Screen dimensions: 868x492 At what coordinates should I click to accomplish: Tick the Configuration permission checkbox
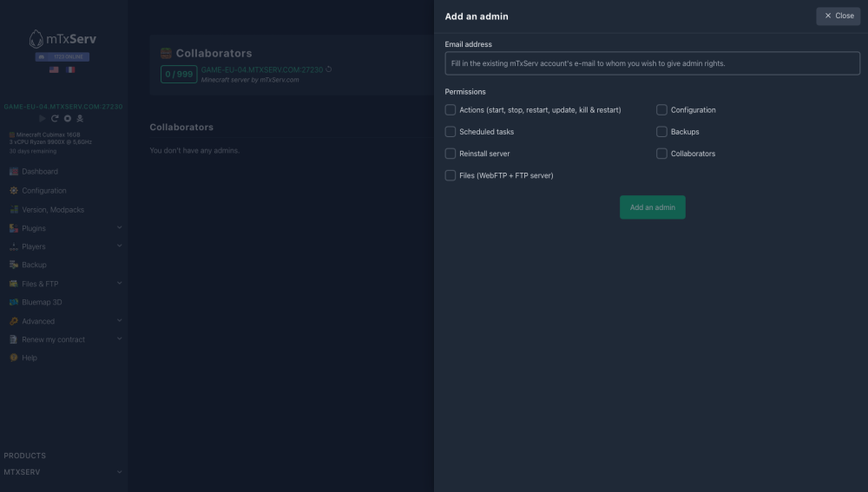pos(661,110)
